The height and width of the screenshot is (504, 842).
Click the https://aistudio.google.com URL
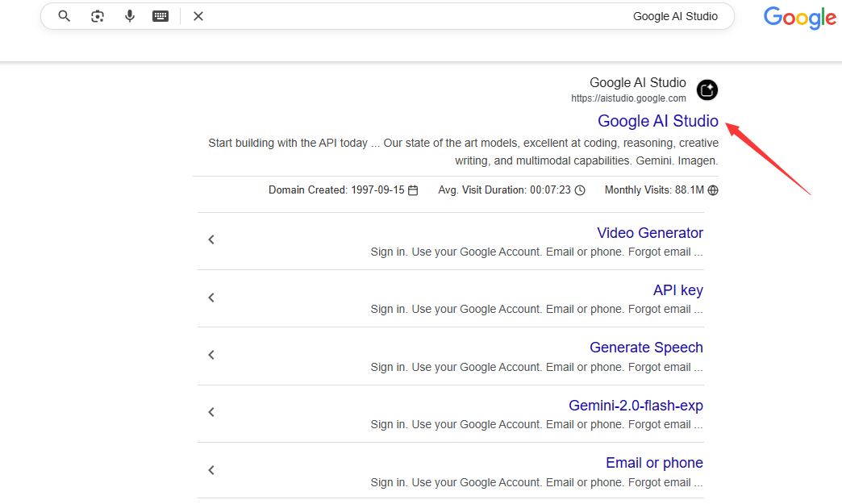point(628,98)
